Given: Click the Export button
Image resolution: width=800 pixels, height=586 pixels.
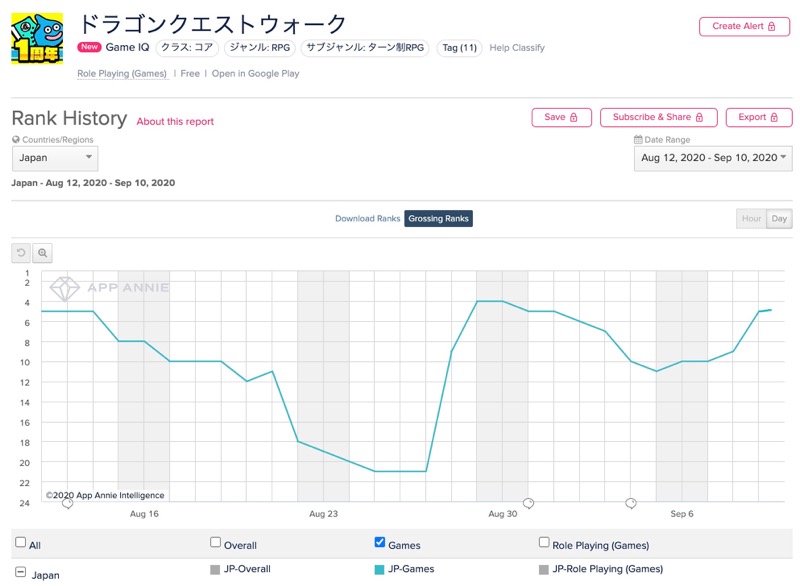Looking at the screenshot, I should [x=759, y=117].
